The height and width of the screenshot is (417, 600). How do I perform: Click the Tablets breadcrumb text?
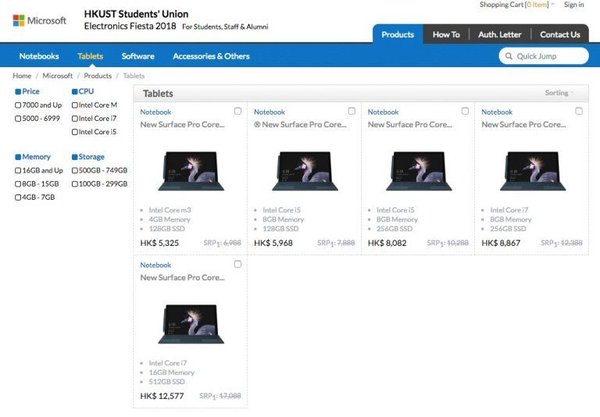(x=134, y=76)
